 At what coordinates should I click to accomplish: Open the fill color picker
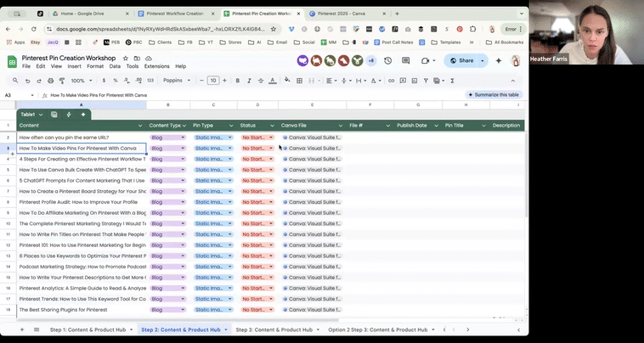tap(287, 81)
